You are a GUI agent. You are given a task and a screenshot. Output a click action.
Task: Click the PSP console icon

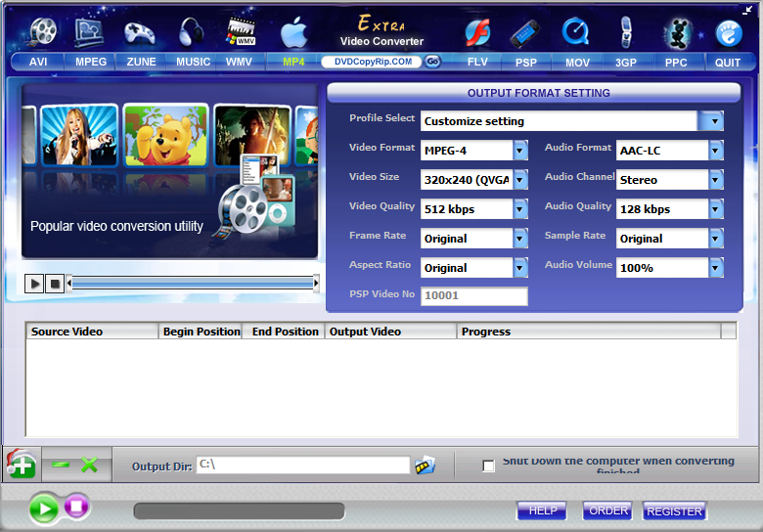coord(525,34)
